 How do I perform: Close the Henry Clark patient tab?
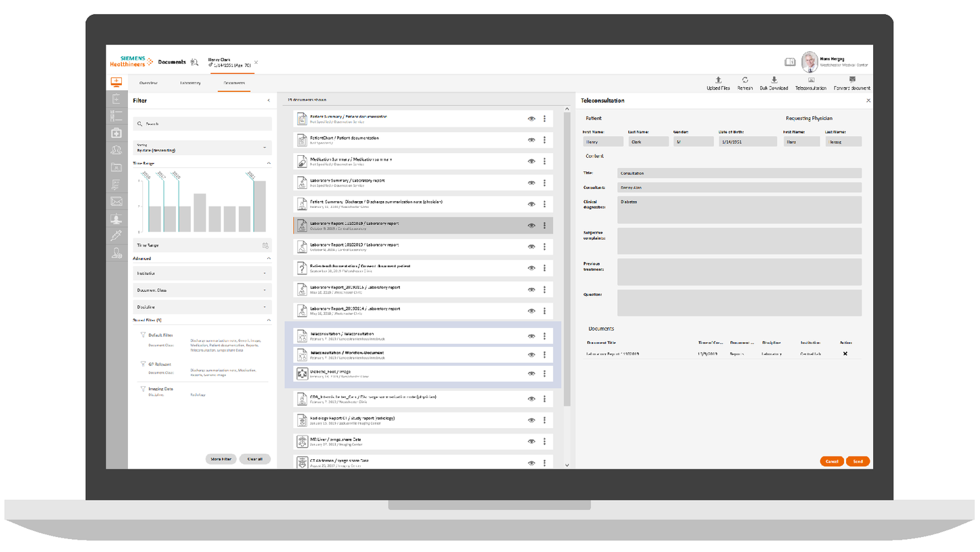pyautogui.click(x=256, y=62)
